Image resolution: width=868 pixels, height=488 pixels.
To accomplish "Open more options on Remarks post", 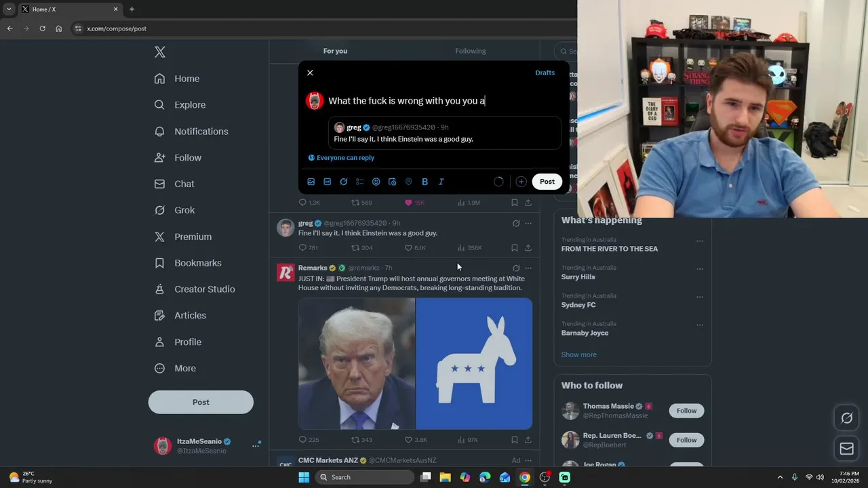I will pos(528,268).
